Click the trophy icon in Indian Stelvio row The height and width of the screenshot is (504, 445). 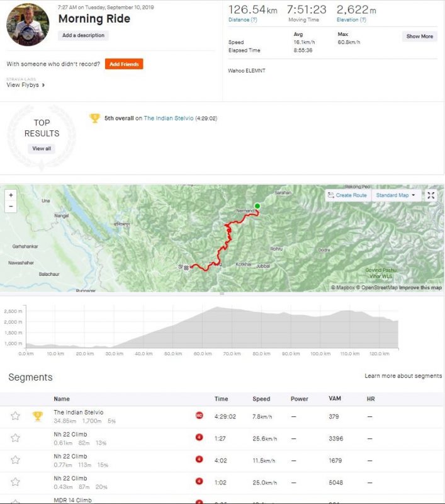pyautogui.click(x=38, y=416)
